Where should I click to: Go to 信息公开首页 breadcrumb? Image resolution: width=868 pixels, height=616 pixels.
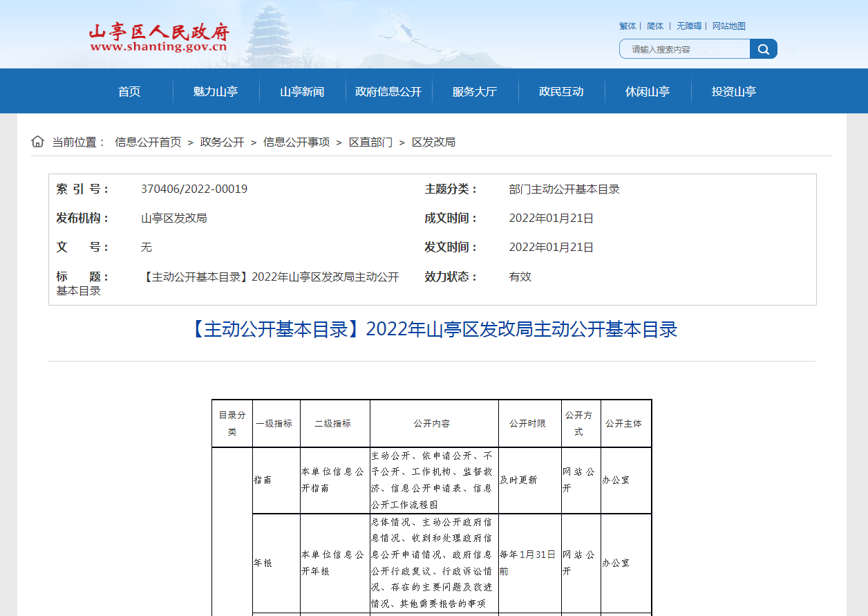coord(148,142)
